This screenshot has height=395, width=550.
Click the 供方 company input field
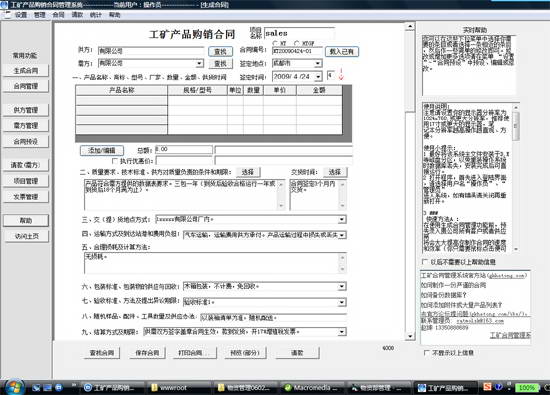151,51
